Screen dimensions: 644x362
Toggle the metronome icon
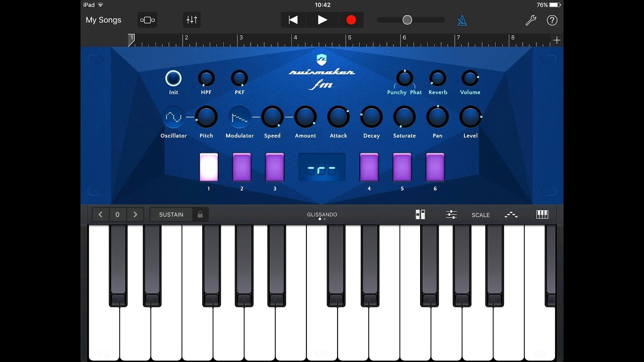pyautogui.click(x=462, y=20)
